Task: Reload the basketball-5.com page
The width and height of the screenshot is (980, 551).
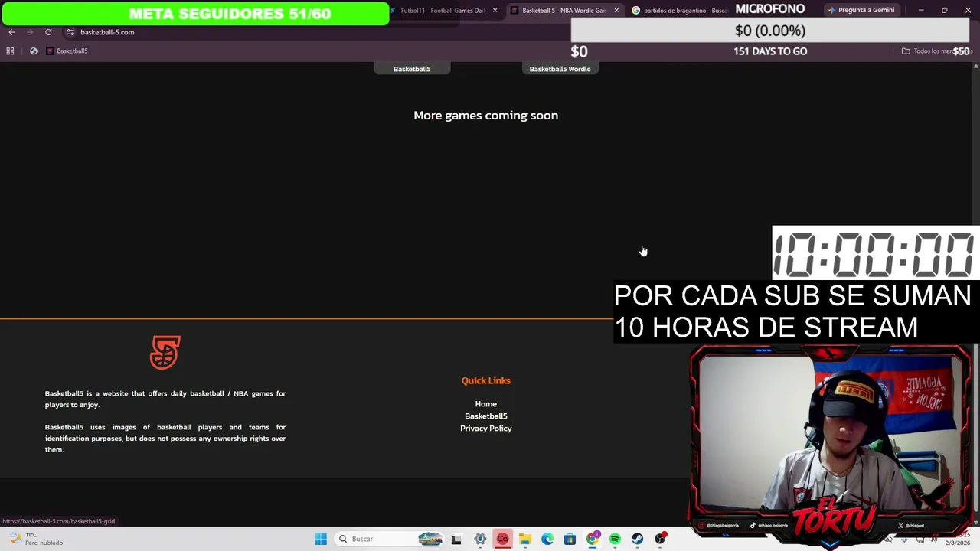Action: (x=48, y=32)
